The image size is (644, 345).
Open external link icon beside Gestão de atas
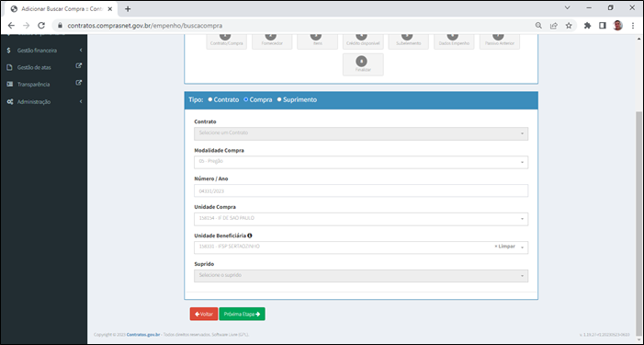(x=78, y=66)
